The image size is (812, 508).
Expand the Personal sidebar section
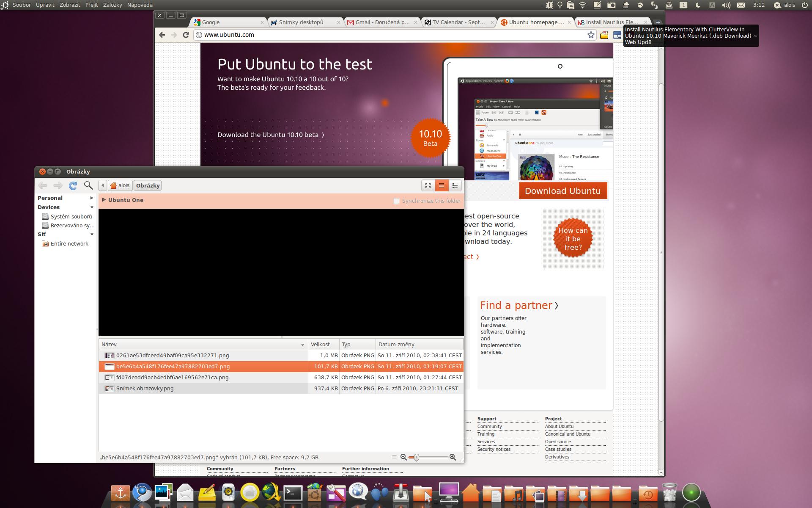click(x=92, y=198)
